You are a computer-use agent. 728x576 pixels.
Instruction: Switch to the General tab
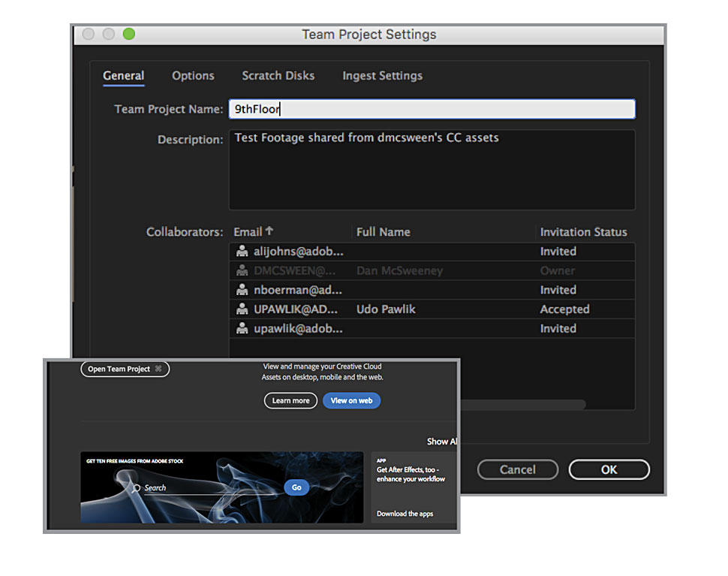tap(124, 76)
